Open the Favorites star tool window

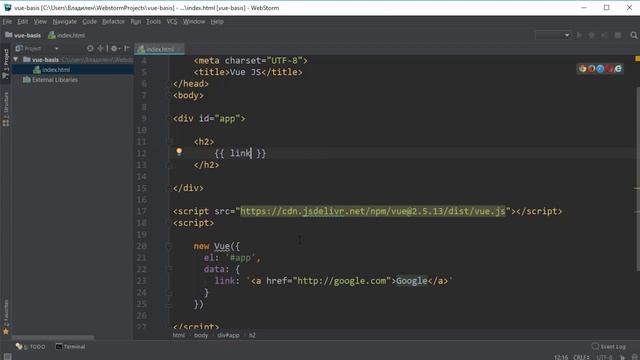click(x=6, y=318)
